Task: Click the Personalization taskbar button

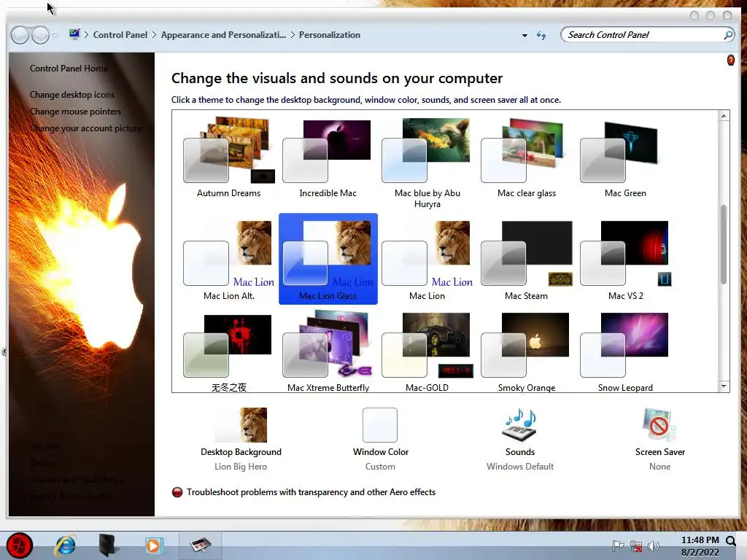Action: [x=201, y=545]
